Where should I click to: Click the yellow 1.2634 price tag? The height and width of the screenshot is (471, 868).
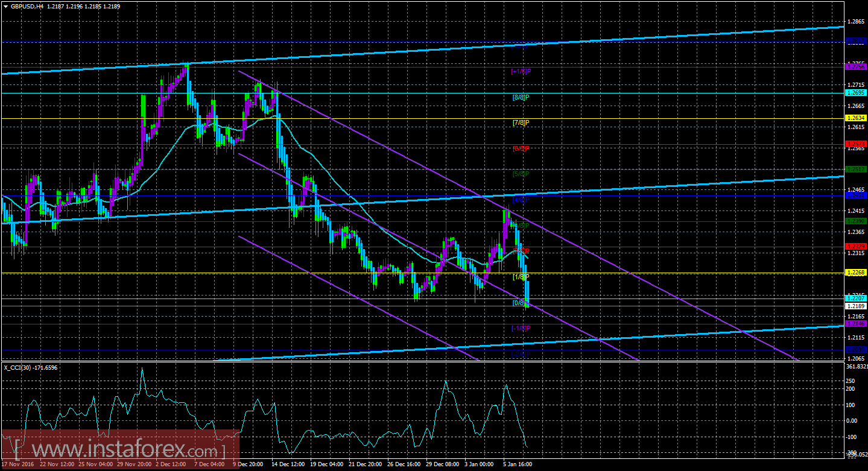pyautogui.click(x=855, y=119)
